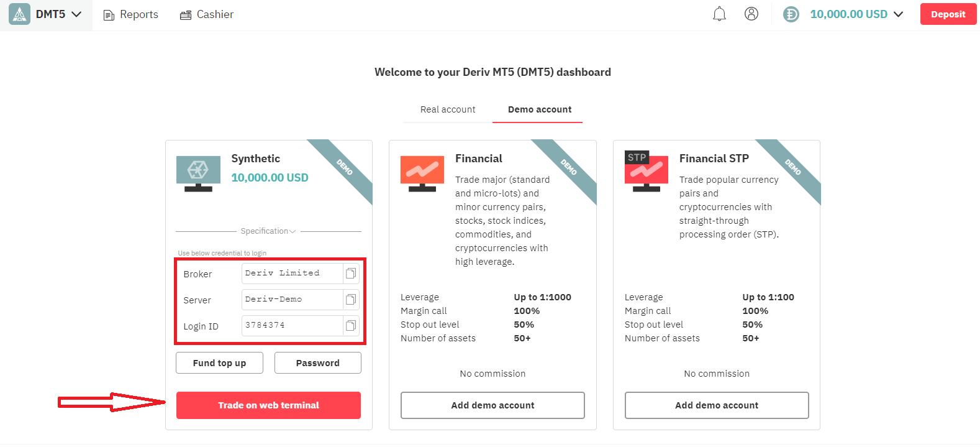Expand the balance currency dropdown
The width and height of the screenshot is (980, 447).
coord(899,13)
